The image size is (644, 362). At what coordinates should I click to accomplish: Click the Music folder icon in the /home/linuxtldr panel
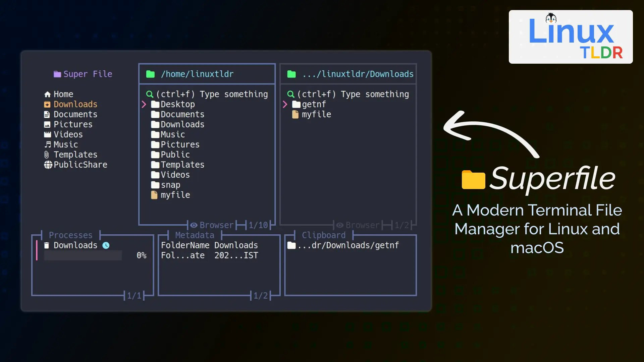[x=155, y=134]
